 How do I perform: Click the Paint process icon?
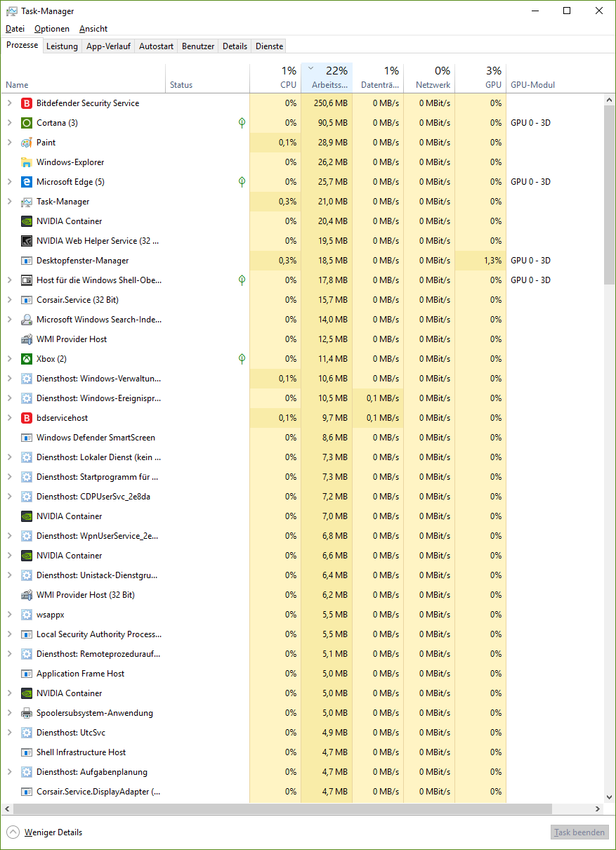point(27,143)
